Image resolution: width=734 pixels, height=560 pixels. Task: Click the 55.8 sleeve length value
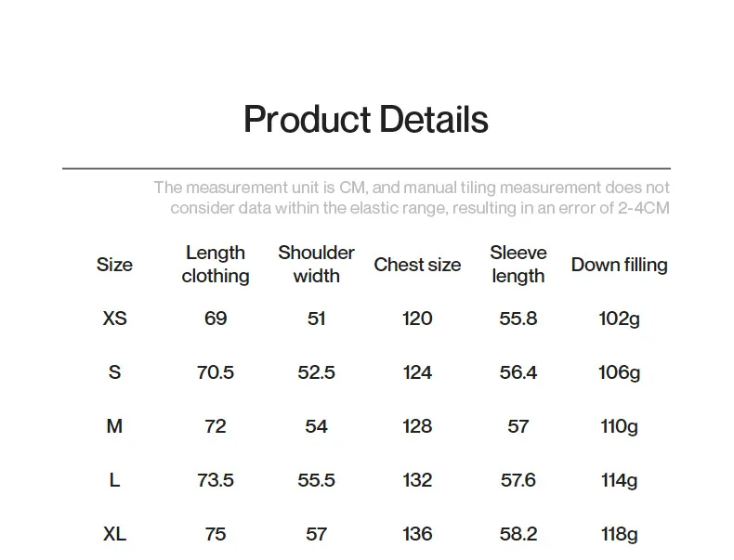tap(518, 319)
